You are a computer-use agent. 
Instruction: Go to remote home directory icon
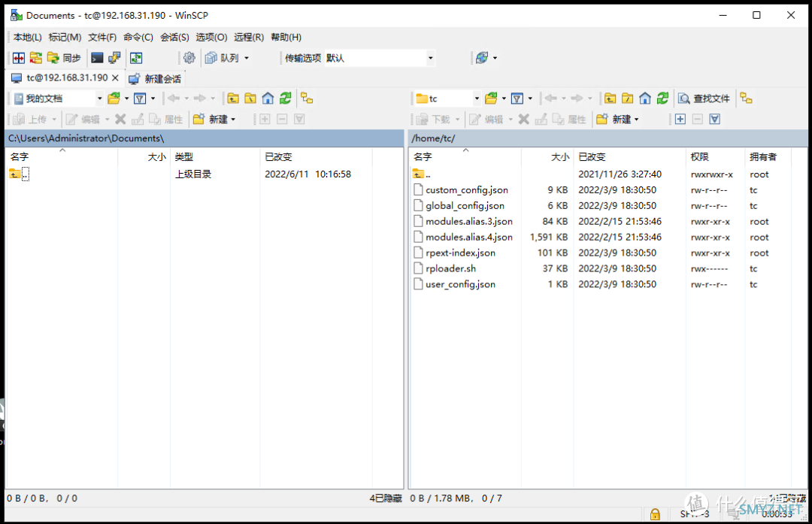coord(645,98)
